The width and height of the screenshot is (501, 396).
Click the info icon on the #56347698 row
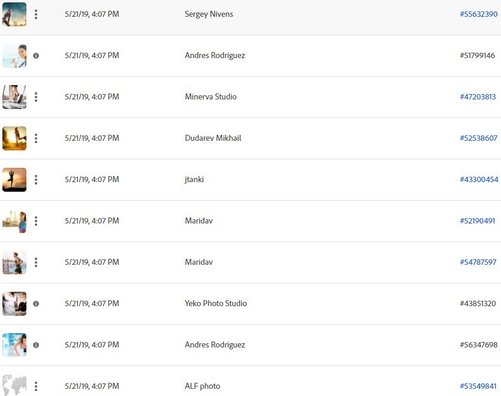click(x=36, y=345)
